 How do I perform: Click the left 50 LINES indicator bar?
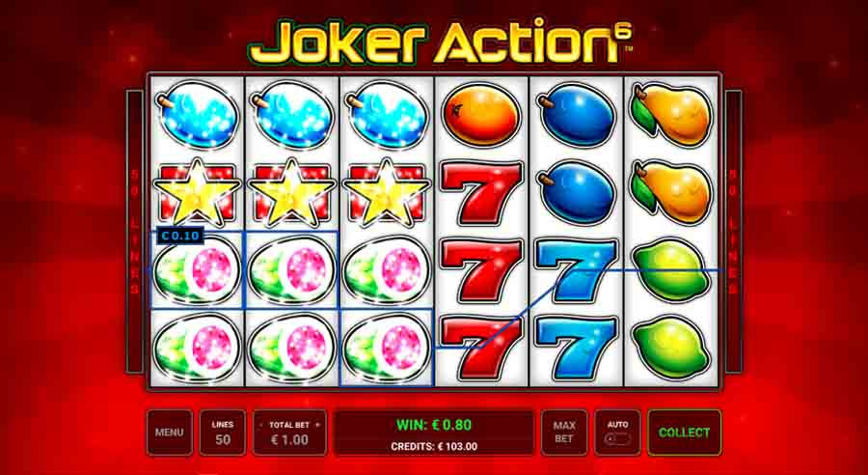click(134, 232)
